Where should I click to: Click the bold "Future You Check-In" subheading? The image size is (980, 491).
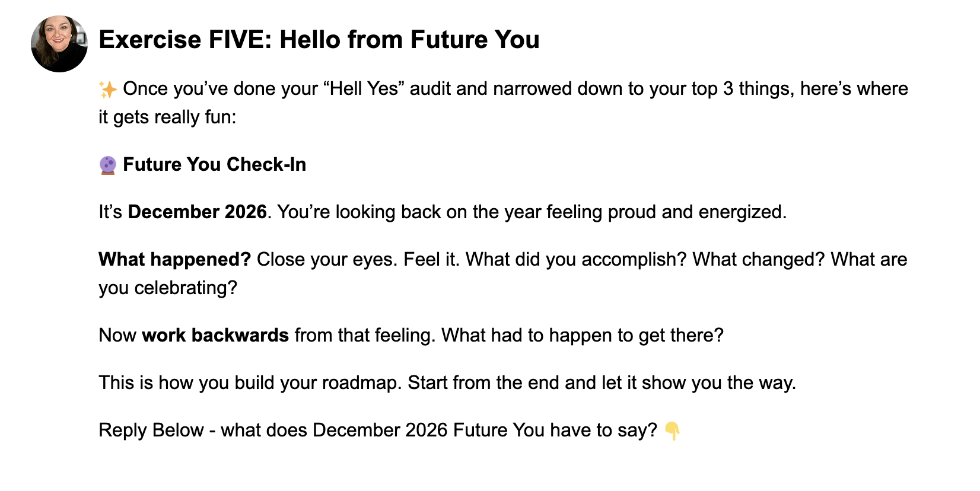(214, 164)
